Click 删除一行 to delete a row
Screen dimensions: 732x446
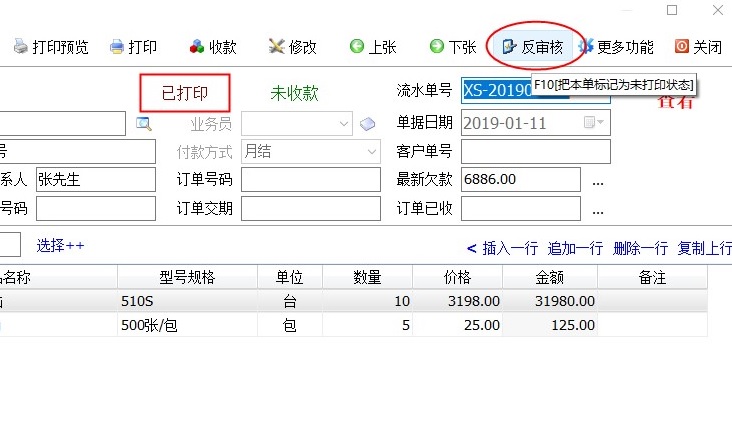coord(640,249)
